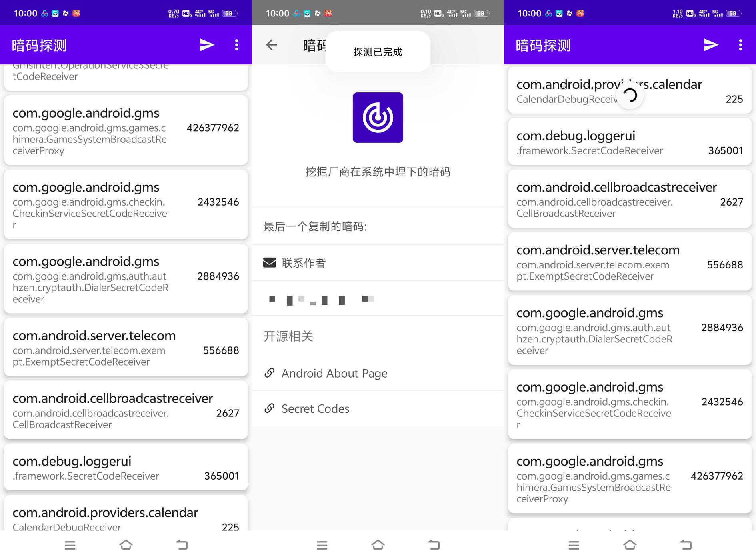Select the code 2432546 card in right screen
This screenshot has width=756, height=560.
pos(630,404)
